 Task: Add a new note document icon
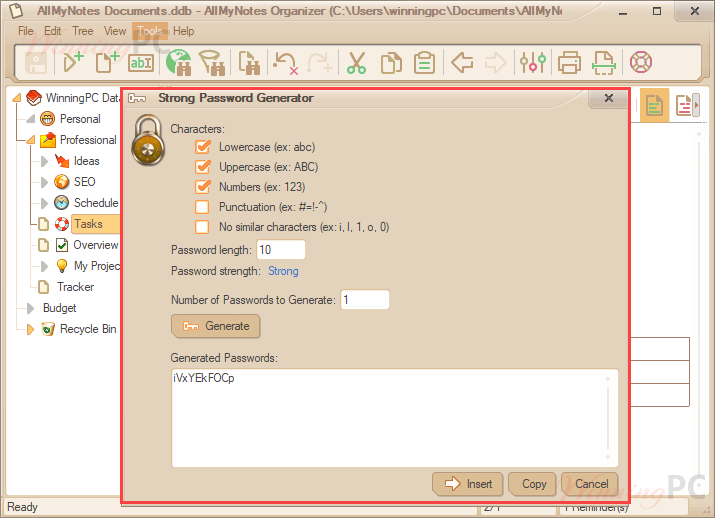tap(108, 62)
